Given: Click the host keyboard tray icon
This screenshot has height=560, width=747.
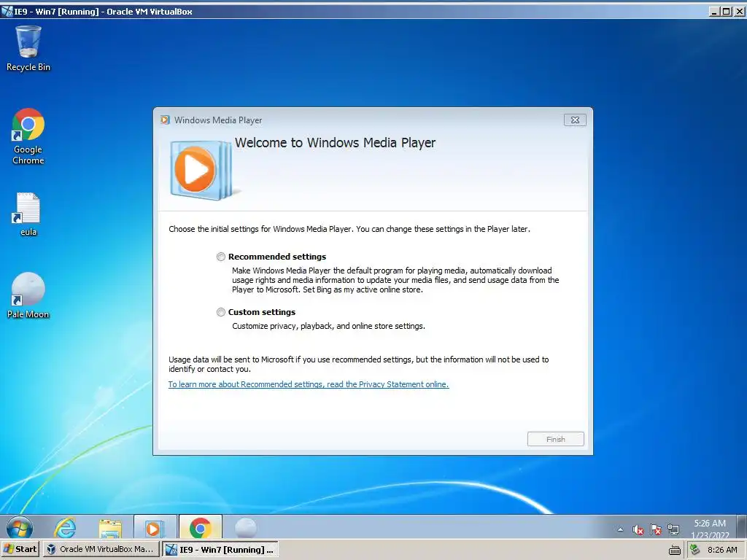Looking at the screenshot, I should 675,550.
